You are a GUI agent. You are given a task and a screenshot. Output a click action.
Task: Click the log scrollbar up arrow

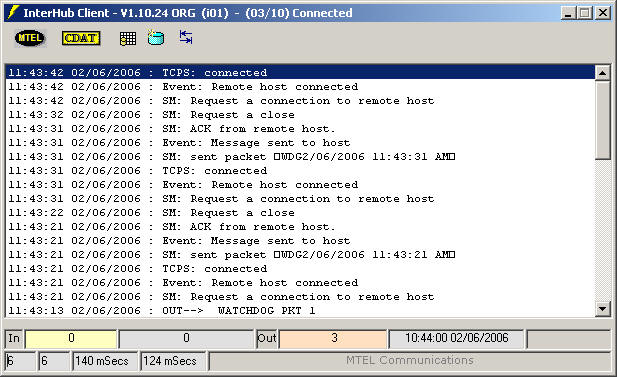click(602, 73)
